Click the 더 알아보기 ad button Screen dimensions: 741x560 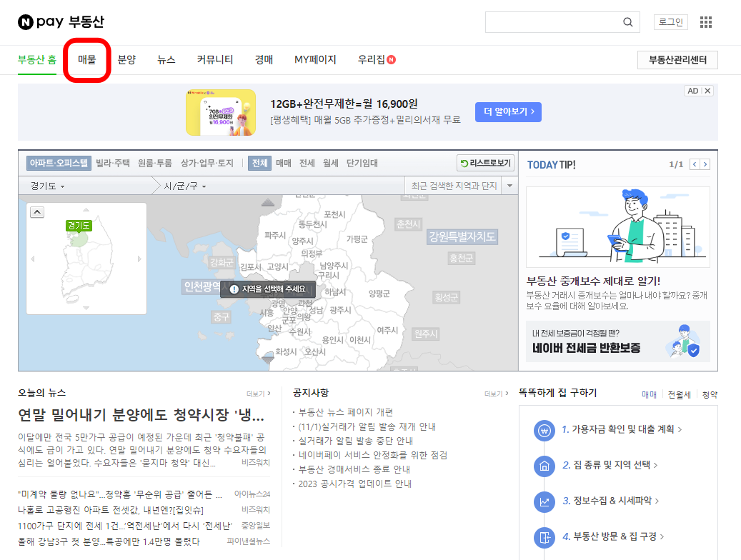[509, 112]
